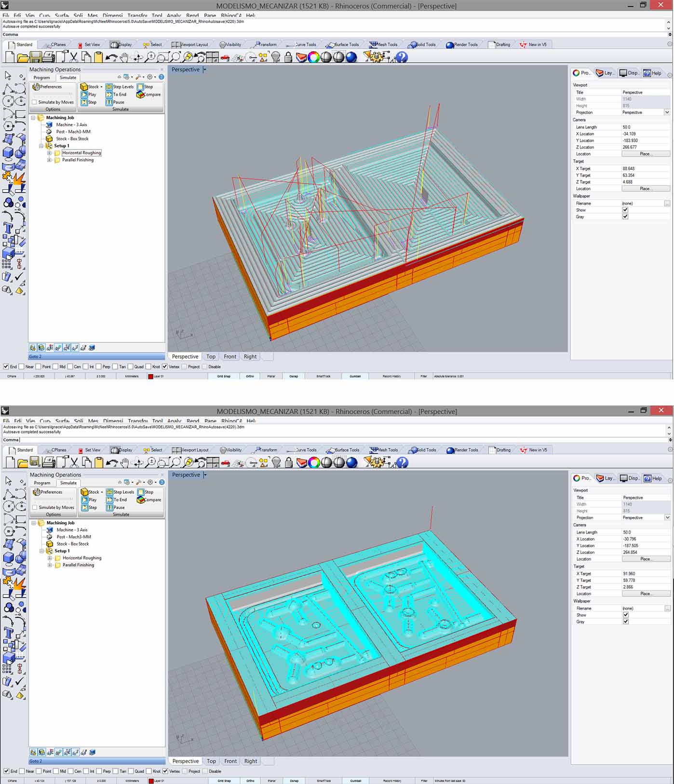Image resolution: width=674 pixels, height=784 pixels.
Task: Open Projection dropdown in lower properties panel
Action: click(x=668, y=517)
